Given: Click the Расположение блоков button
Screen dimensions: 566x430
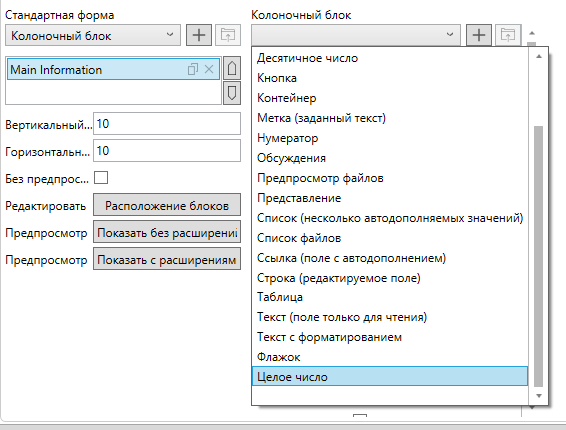Looking at the screenshot, I should (x=167, y=205).
